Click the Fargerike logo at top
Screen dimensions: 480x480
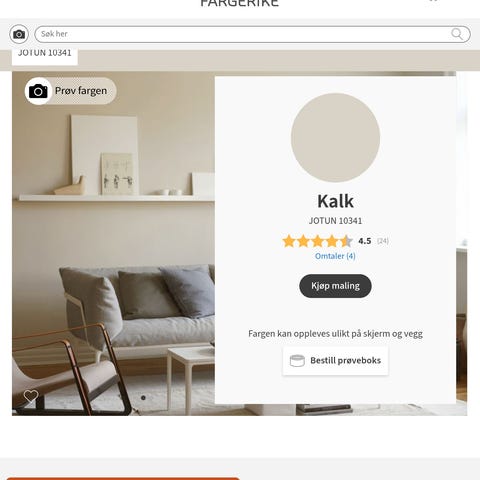point(239,3)
